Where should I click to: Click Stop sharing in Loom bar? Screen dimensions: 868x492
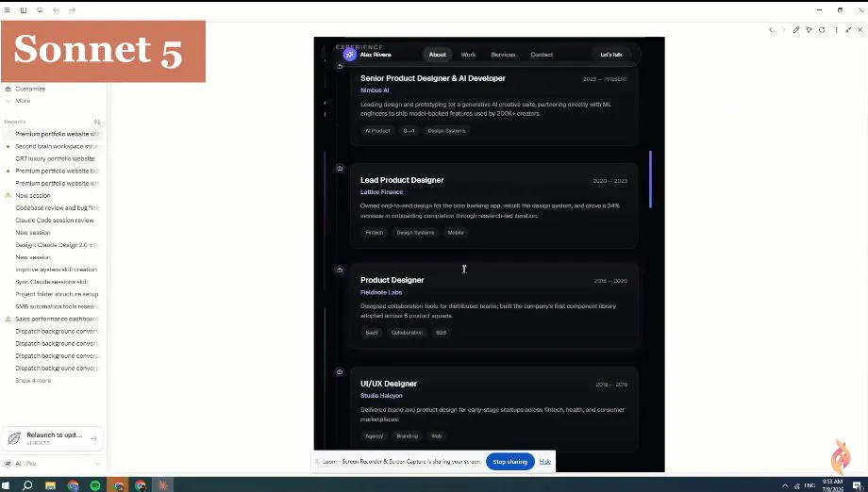click(x=509, y=462)
